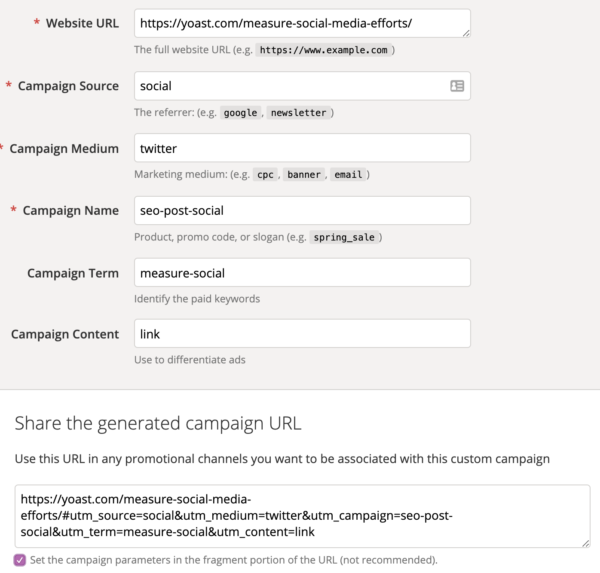Select the Campaign Medium text box
600x573 pixels.
point(302,148)
